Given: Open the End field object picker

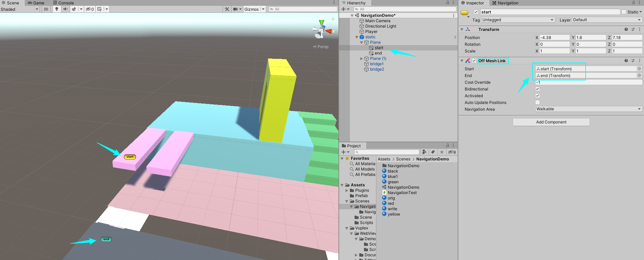Looking at the screenshot, I should tap(639, 75).
